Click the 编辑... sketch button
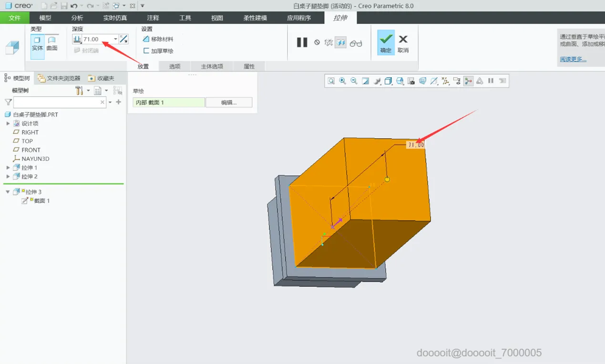The width and height of the screenshot is (605, 364). [x=229, y=102]
